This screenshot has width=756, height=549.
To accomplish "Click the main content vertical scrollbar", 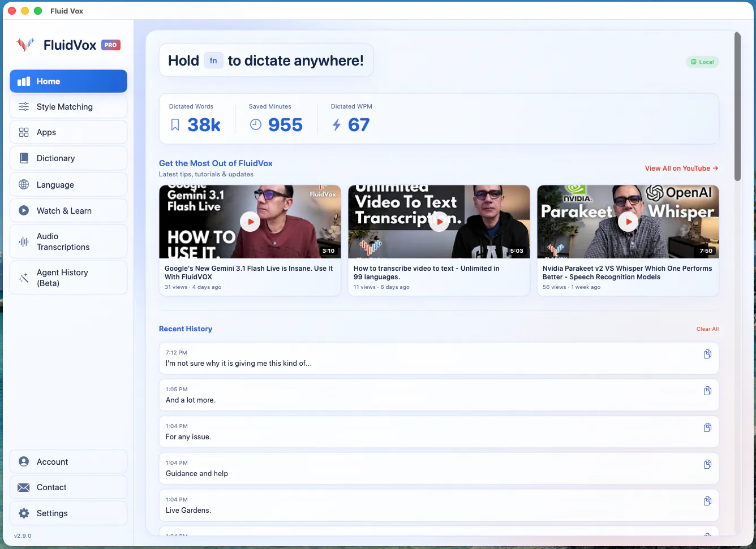I will (737, 106).
